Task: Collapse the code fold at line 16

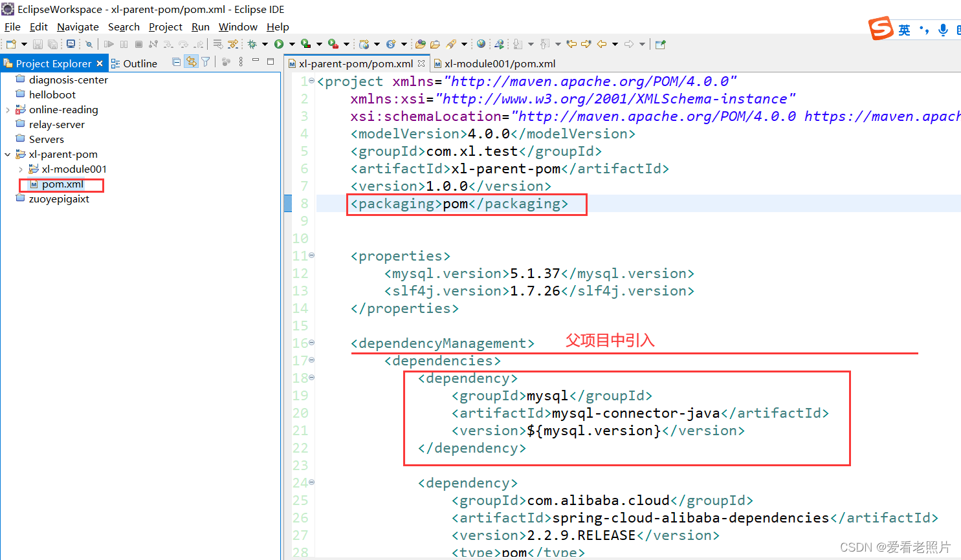Action: [x=312, y=343]
